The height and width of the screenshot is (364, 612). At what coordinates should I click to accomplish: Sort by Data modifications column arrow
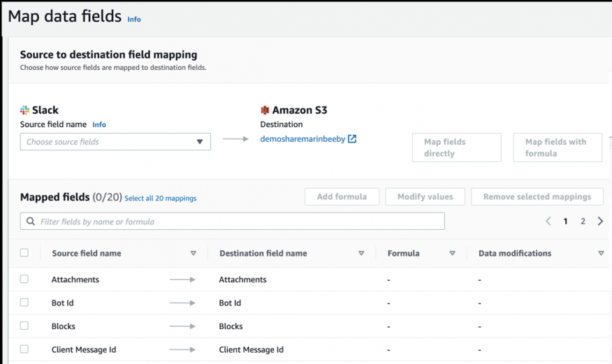coord(601,254)
